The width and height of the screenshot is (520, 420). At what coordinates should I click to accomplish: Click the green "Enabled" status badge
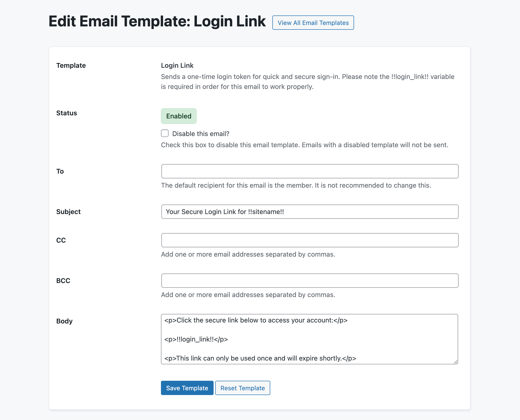(x=179, y=116)
